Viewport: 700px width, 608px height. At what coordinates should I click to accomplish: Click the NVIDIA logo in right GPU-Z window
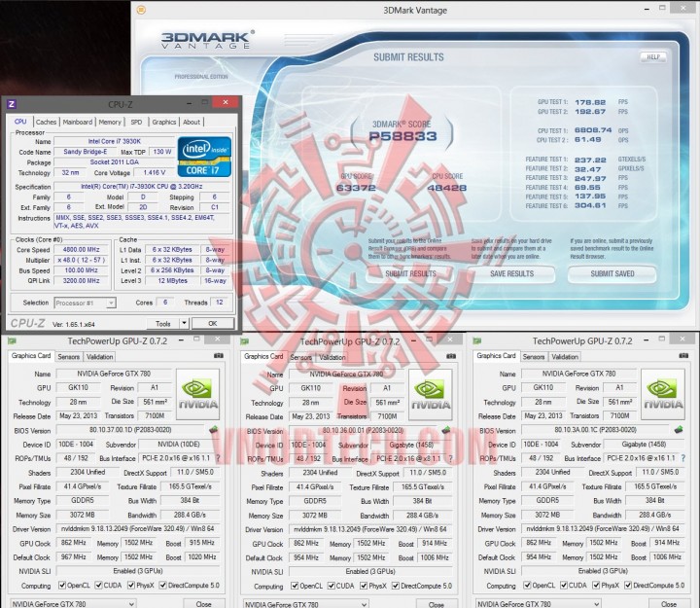tap(663, 394)
